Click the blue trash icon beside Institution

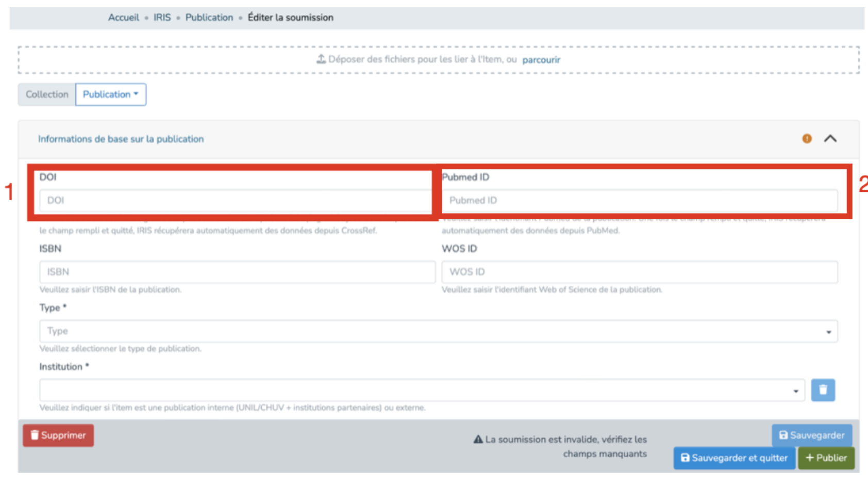(823, 390)
